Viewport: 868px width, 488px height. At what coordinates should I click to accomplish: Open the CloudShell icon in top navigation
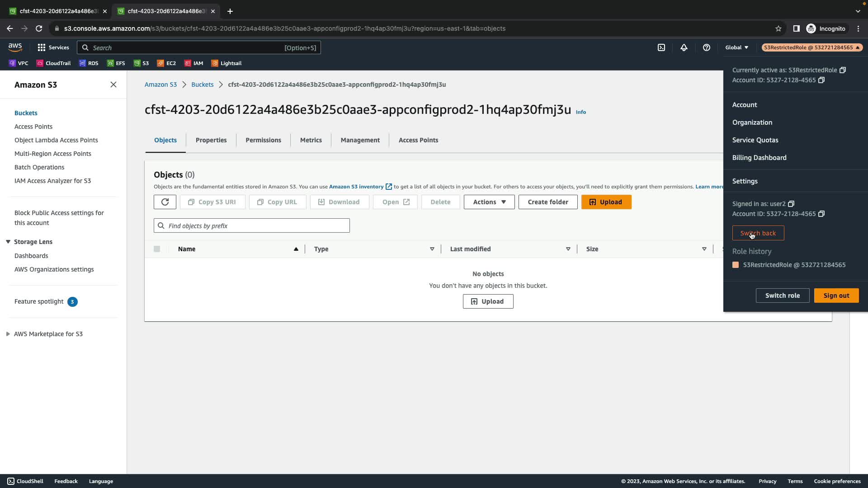(661, 47)
